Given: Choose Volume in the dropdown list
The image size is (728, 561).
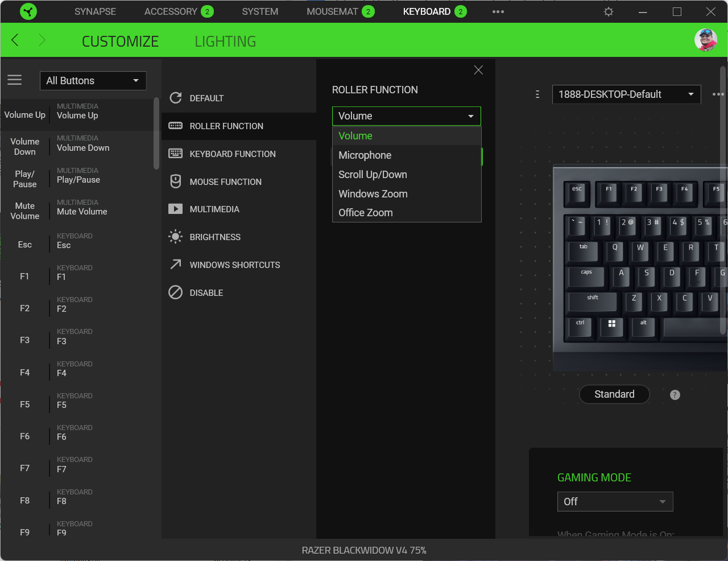Looking at the screenshot, I should 407,136.
